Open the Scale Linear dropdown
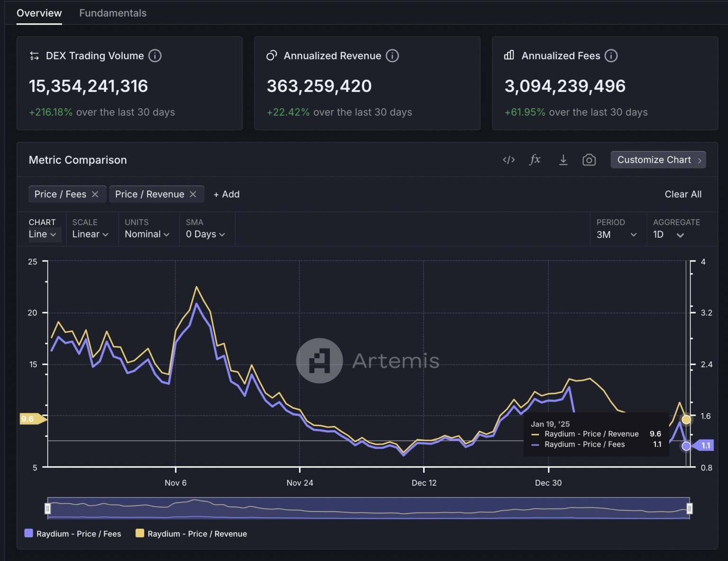The height and width of the screenshot is (561, 728). point(90,234)
